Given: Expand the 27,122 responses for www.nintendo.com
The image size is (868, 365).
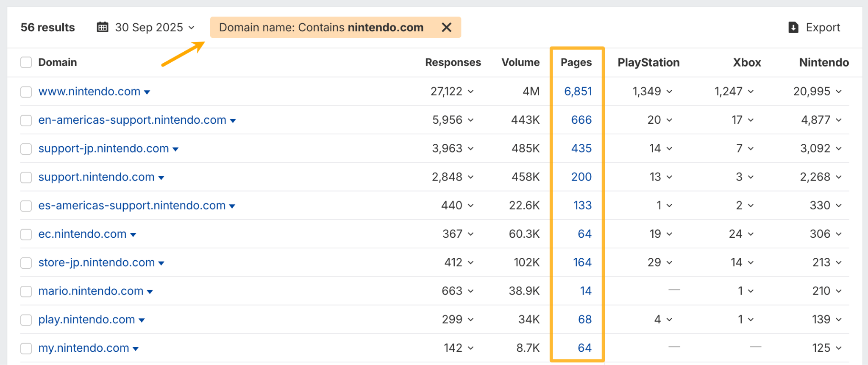Looking at the screenshot, I should pyautogui.click(x=452, y=92).
